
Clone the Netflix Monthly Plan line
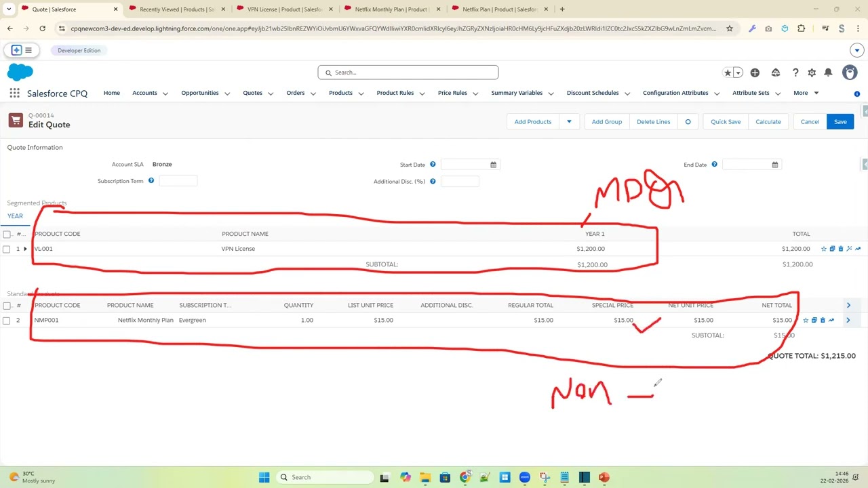click(814, 320)
